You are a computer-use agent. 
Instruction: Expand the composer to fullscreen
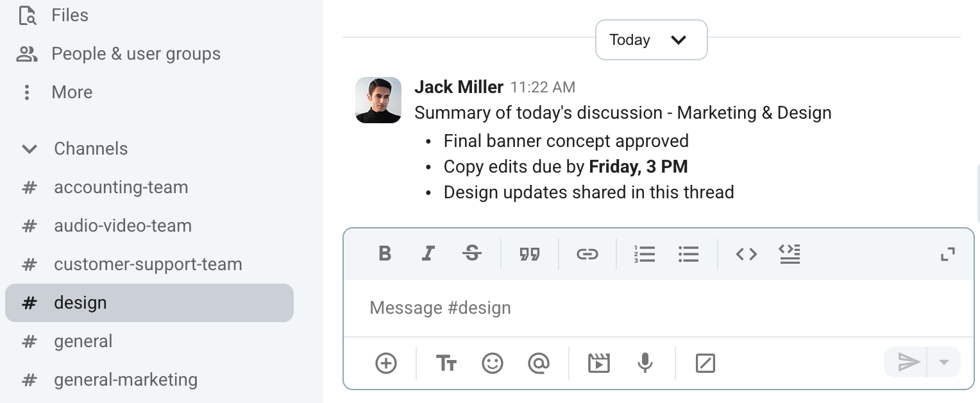coord(948,254)
